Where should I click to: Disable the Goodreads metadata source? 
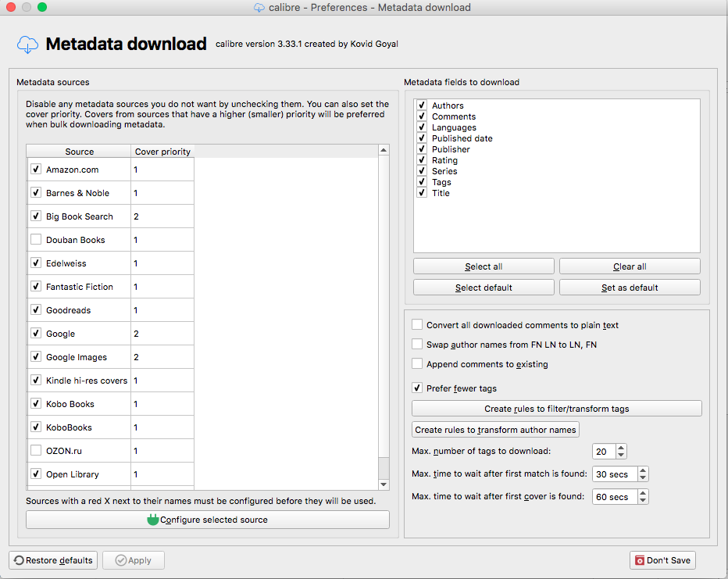pyautogui.click(x=36, y=309)
